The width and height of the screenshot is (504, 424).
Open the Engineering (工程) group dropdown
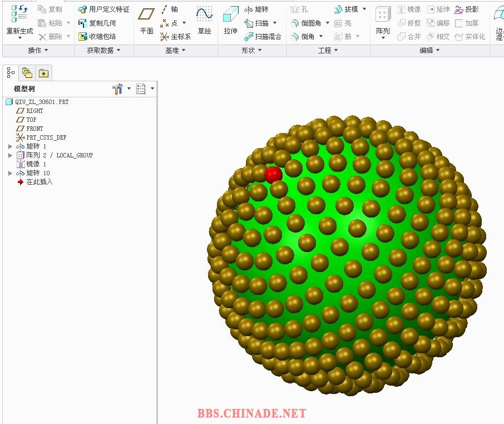pyautogui.click(x=328, y=51)
